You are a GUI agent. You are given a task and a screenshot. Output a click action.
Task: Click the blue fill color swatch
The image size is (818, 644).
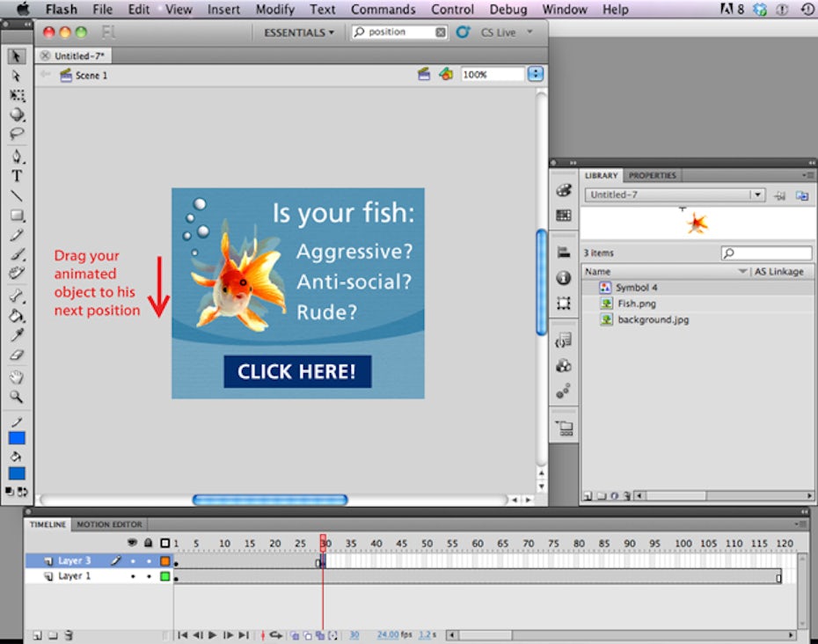(x=17, y=473)
